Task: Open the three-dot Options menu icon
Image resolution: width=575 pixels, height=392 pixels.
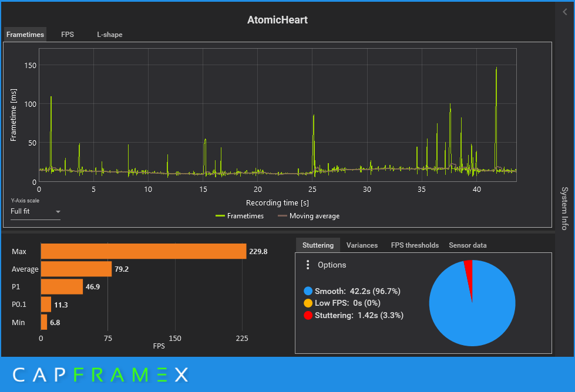Action: tap(308, 265)
